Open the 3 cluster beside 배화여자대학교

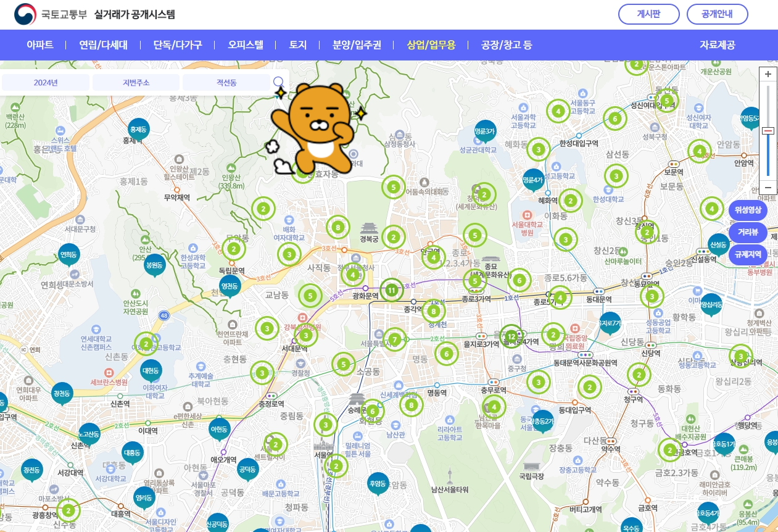[289, 254]
